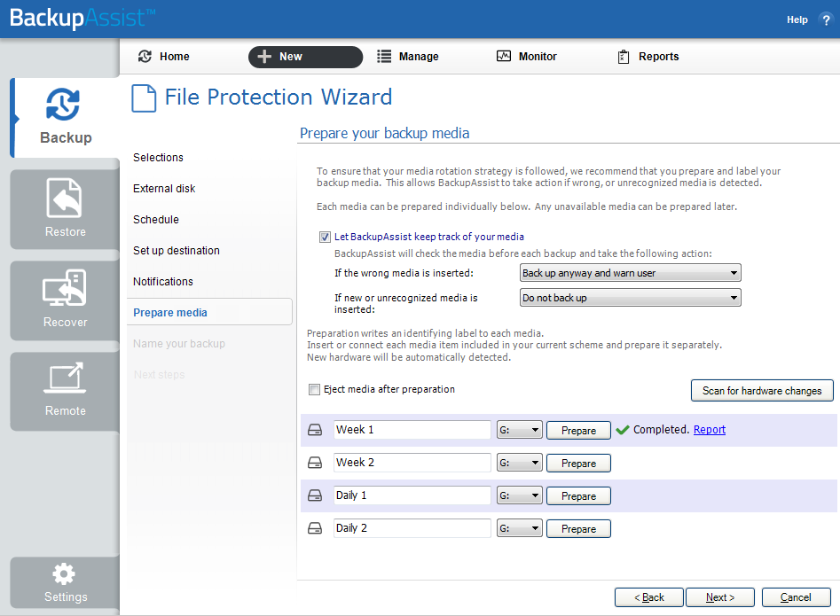Viewport: 840px width, 616px height.
Task: Click the plus icon on New
Action: click(x=264, y=56)
